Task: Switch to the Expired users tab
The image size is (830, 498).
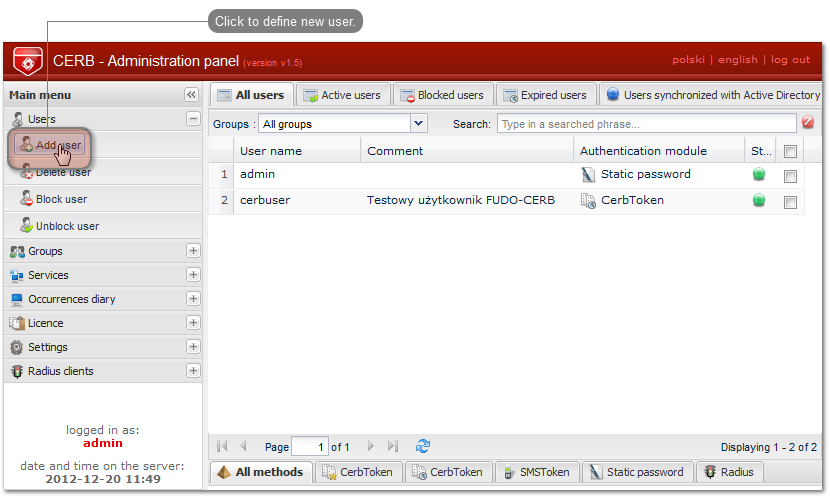Action: (546, 95)
